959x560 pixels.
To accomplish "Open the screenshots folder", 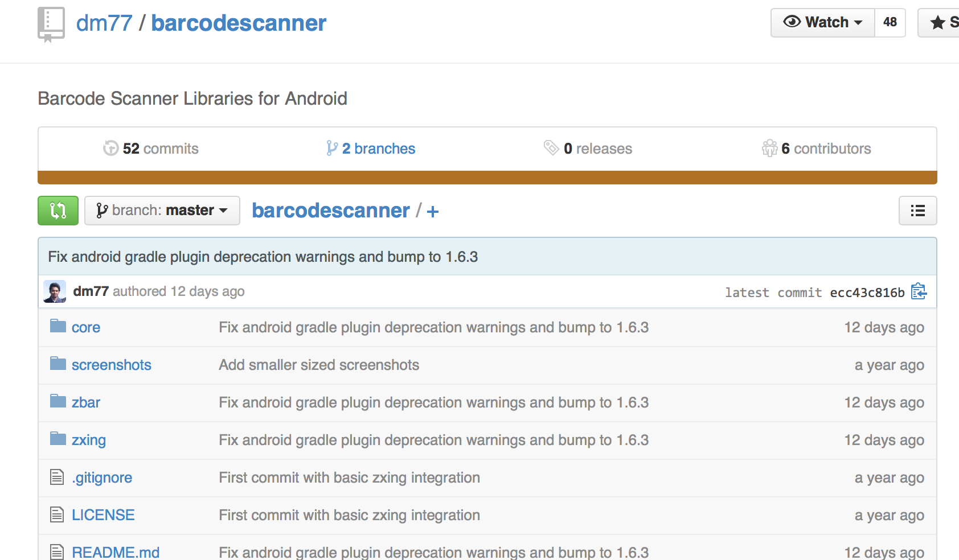I will (112, 365).
